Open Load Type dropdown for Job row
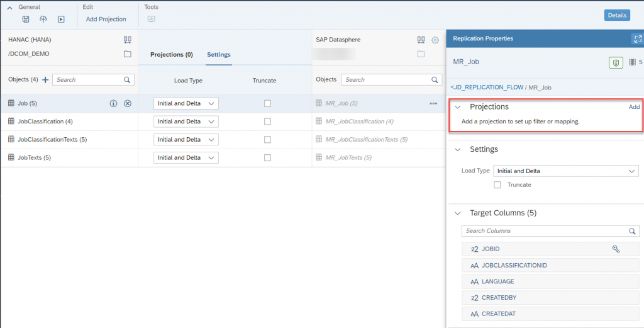 186,104
